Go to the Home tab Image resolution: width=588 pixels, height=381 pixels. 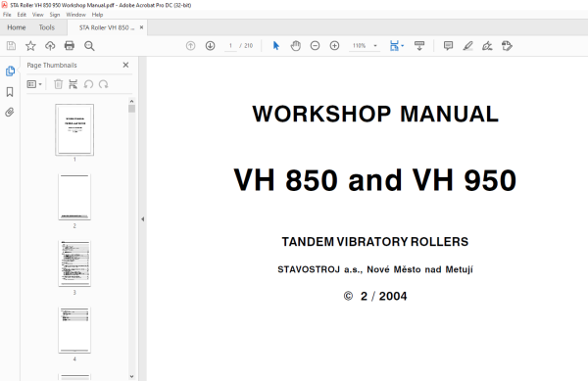pyautogui.click(x=17, y=27)
